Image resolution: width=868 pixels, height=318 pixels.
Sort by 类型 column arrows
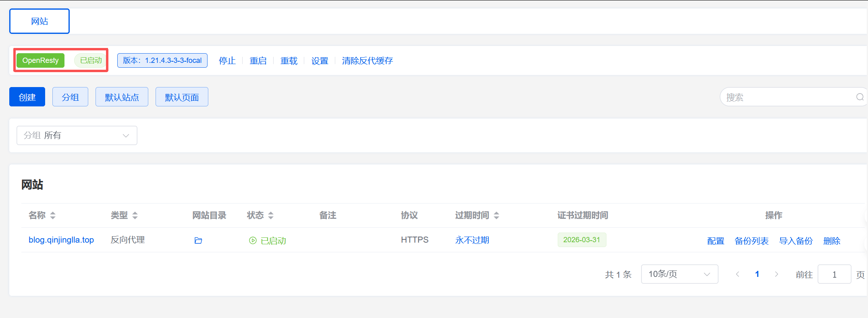coord(135,216)
